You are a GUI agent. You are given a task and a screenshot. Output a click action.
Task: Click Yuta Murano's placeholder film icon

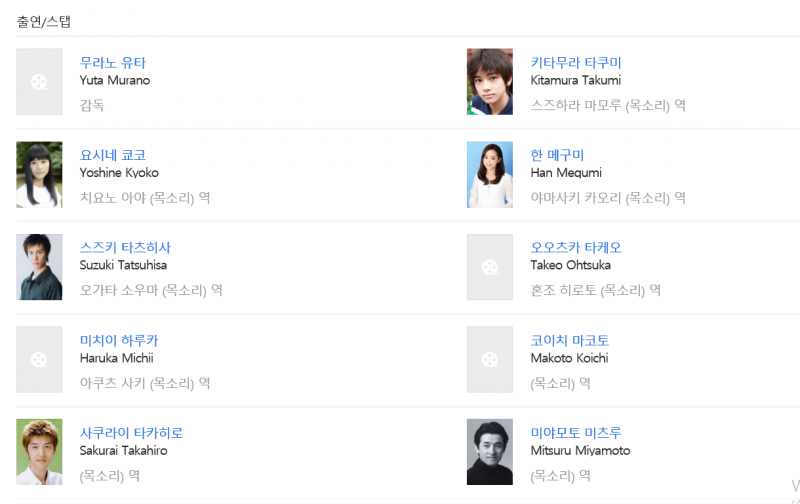pos(39,82)
